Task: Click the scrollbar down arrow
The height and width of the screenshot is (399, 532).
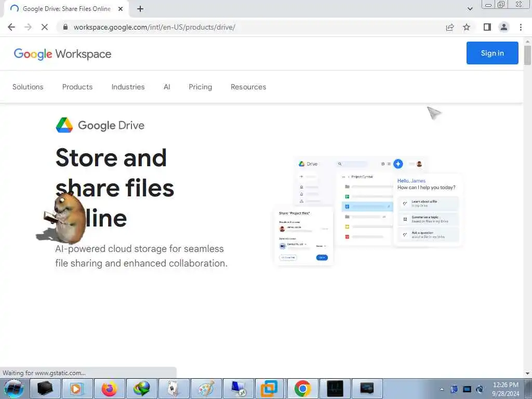Action: coord(527,374)
